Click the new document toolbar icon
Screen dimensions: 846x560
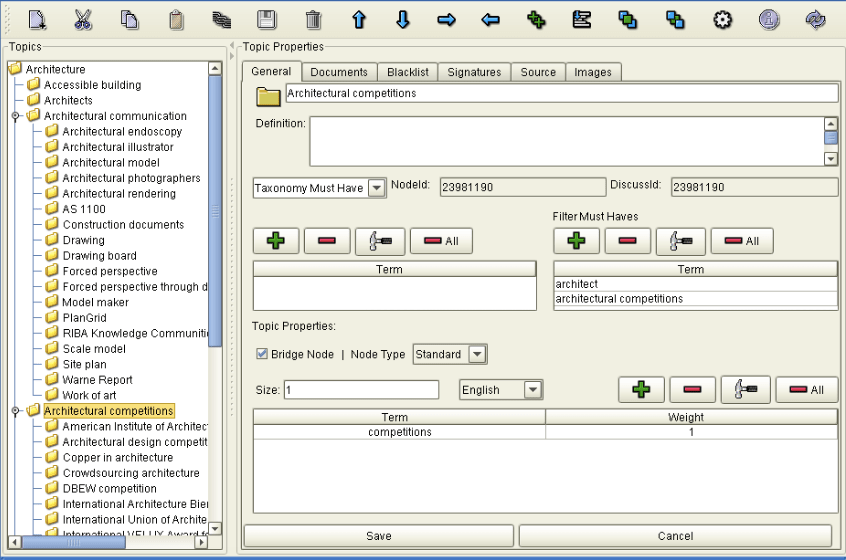[37, 19]
